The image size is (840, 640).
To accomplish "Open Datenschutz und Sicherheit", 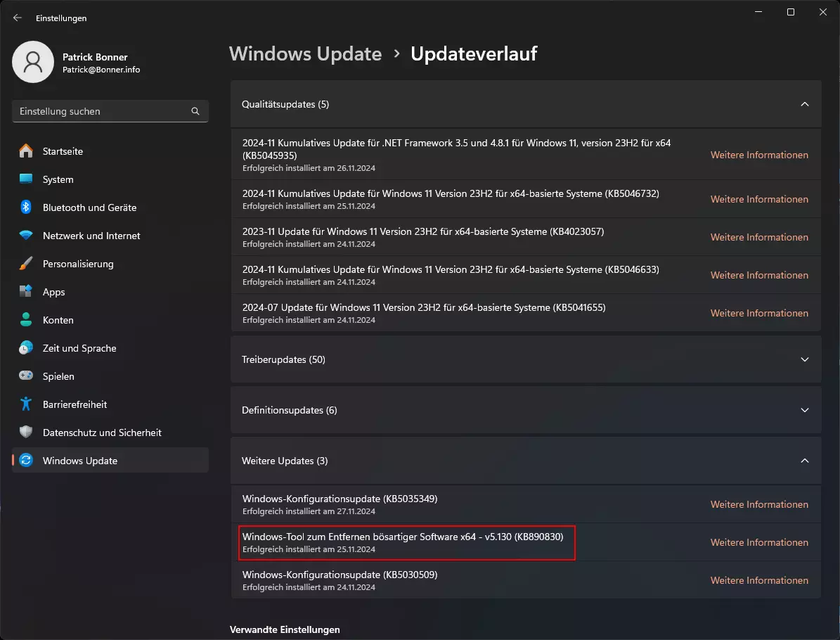I will pyautogui.click(x=110, y=433).
